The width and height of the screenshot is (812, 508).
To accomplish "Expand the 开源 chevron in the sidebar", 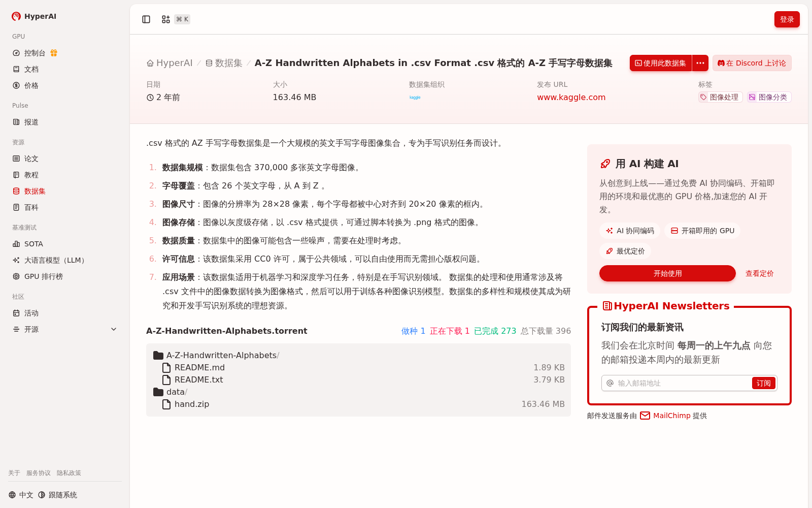I will click(x=114, y=329).
